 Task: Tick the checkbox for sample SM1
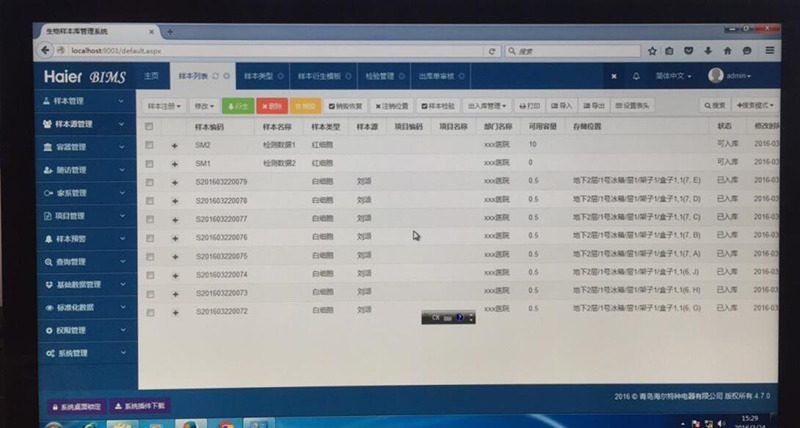(149, 162)
